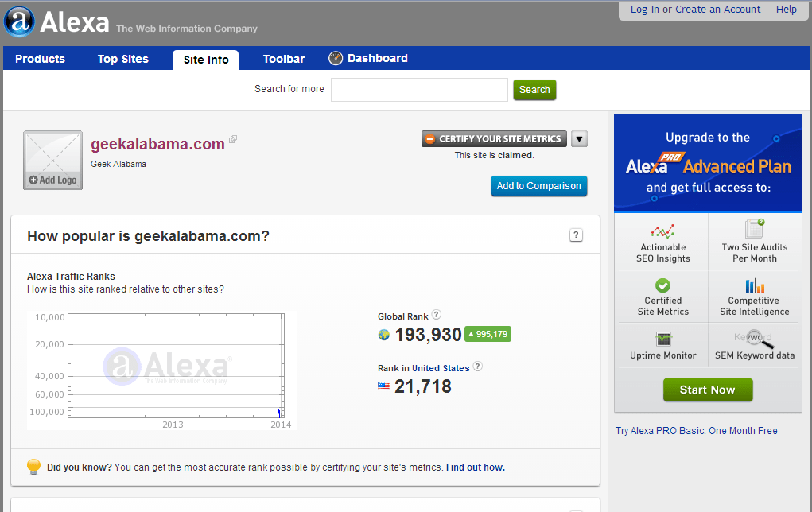Click the Two Site Audits document icon
The image size is (812, 512).
755,228
